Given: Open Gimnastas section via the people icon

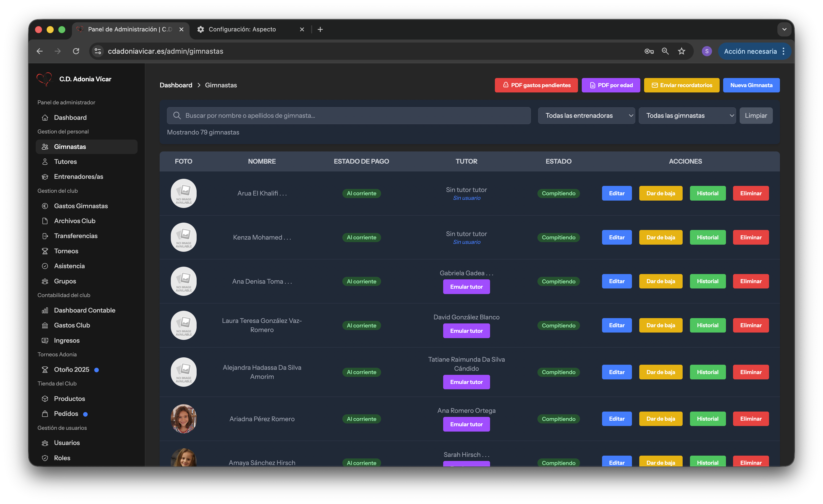Looking at the screenshot, I should 45,147.
